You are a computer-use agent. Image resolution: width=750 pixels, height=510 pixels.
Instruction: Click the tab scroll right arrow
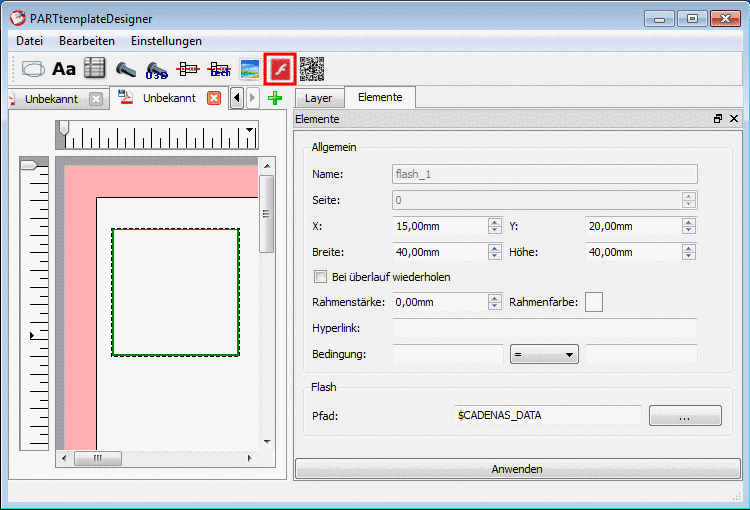[253, 99]
